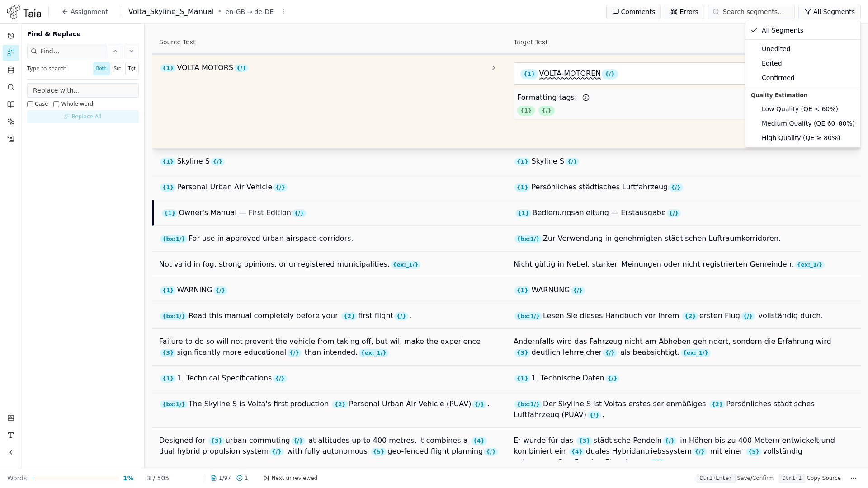Enable the Case checkbox
The image size is (868, 488).
click(30, 104)
